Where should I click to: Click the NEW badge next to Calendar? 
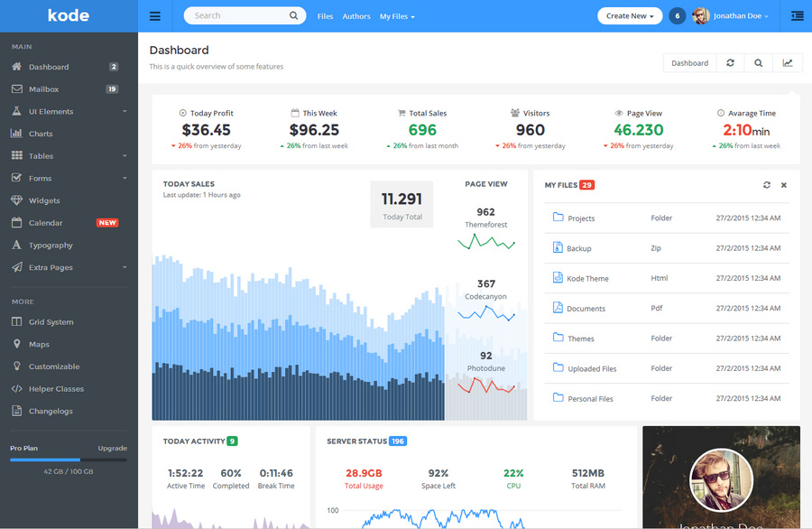107,223
